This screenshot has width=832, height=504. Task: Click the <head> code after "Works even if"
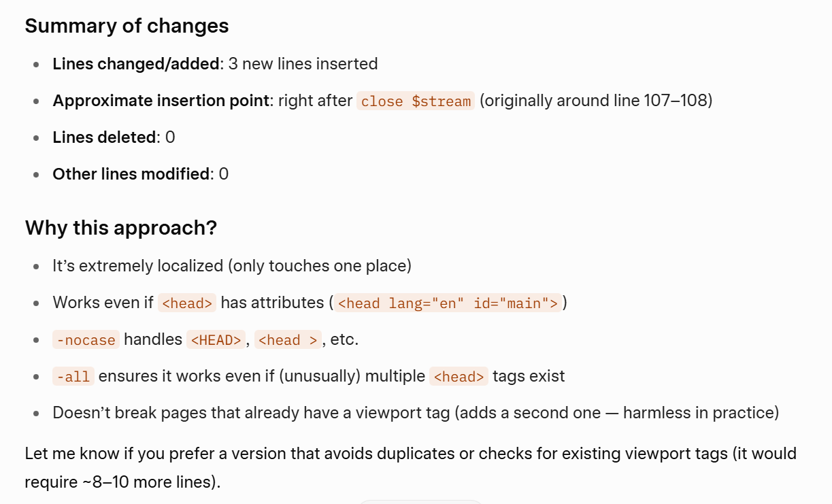tap(187, 303)
